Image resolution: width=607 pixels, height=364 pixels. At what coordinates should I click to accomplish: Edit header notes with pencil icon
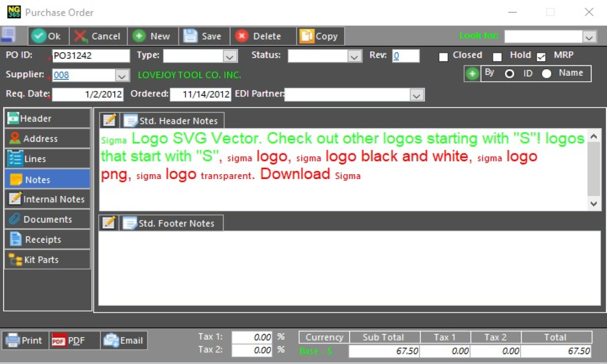[x=109, y=120]
